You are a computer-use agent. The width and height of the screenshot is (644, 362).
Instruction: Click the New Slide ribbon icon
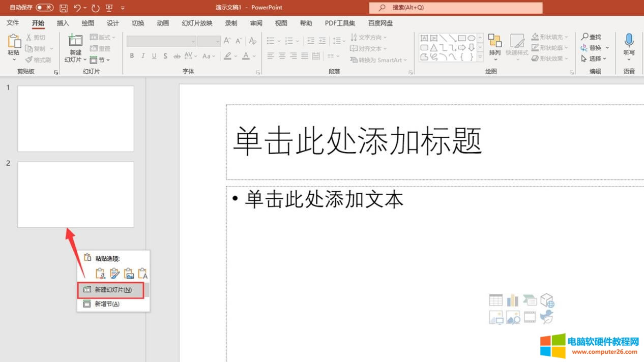point(75,41)
